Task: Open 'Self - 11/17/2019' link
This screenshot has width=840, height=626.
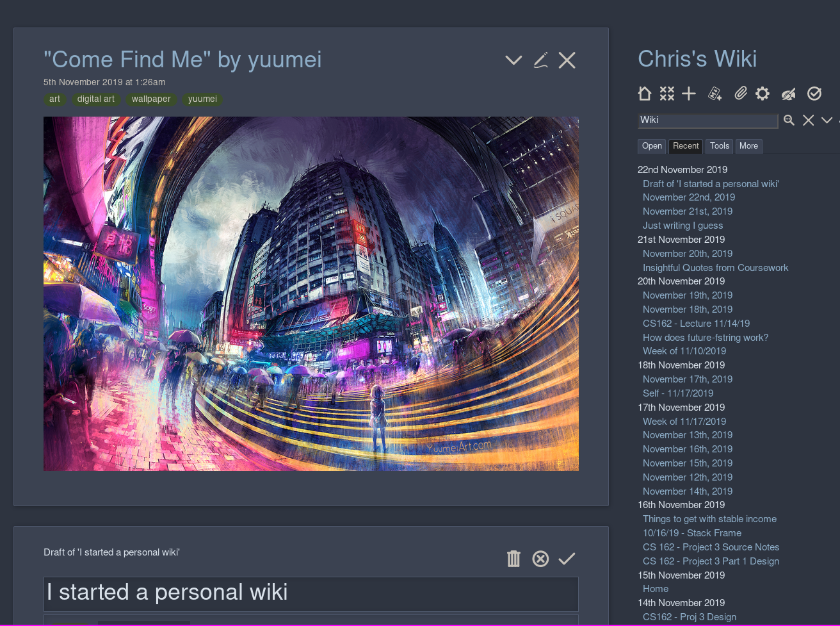Action: point(678,393)
